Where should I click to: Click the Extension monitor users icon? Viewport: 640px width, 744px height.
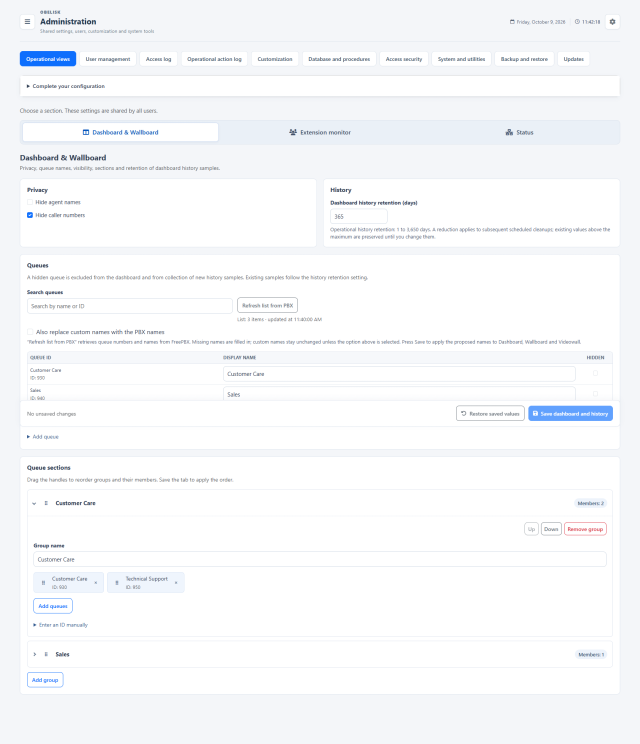[293, 132]
